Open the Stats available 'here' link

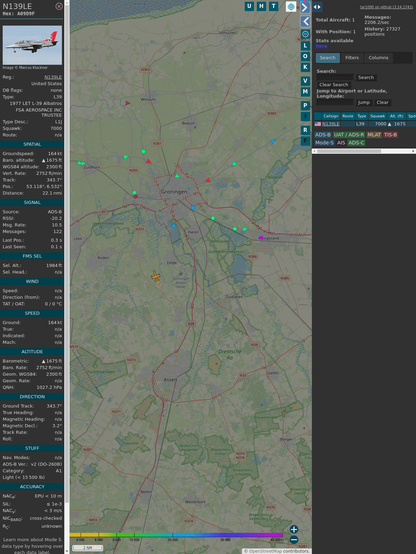[x=321, y=46]
